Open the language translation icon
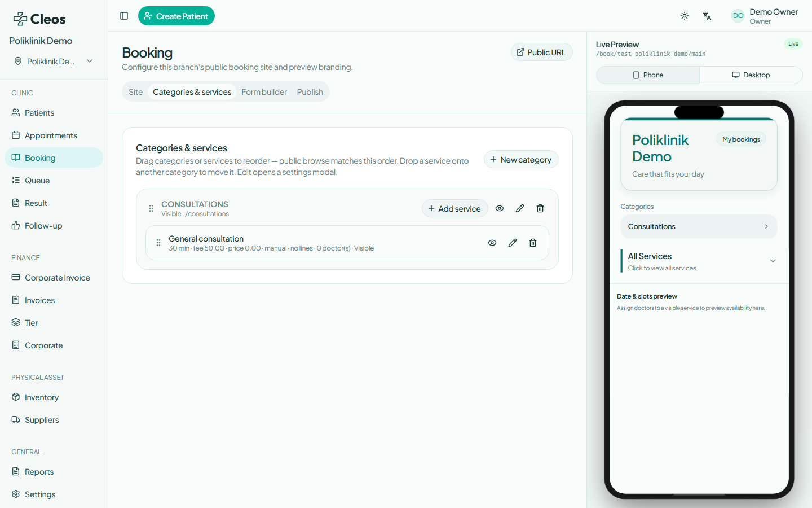The width and height of the screenshot is (812, 508). 707,16
